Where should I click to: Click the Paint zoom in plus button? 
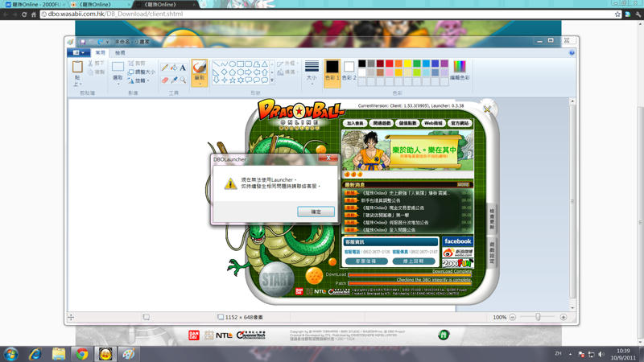tap(563, 317)
